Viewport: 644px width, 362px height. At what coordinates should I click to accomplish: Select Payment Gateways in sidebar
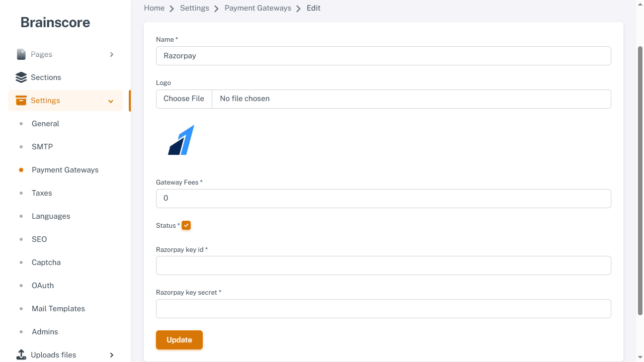click(x=65, y=170)
